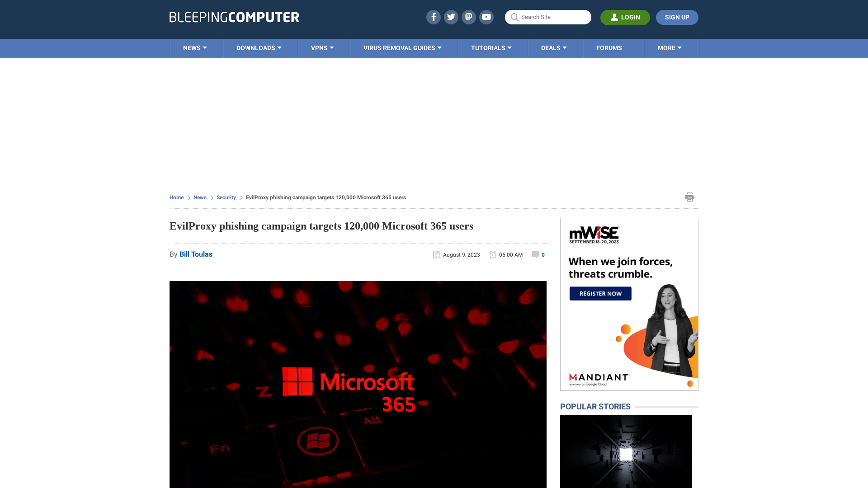Image resolution: width=868 pixels, height=488 pixels.
Task: Click the Security breadcrumb link
Action: (x=226, y=197)
